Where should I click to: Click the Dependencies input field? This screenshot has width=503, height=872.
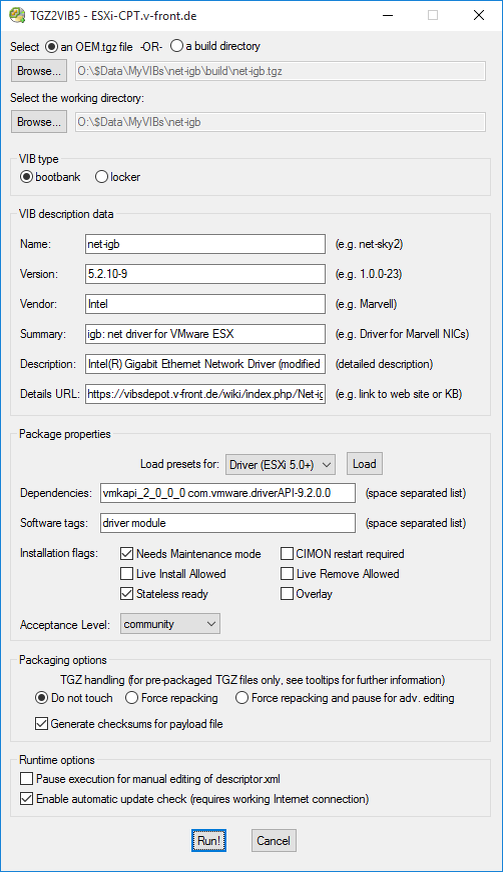pyautogui.click(x=228, y=493)
